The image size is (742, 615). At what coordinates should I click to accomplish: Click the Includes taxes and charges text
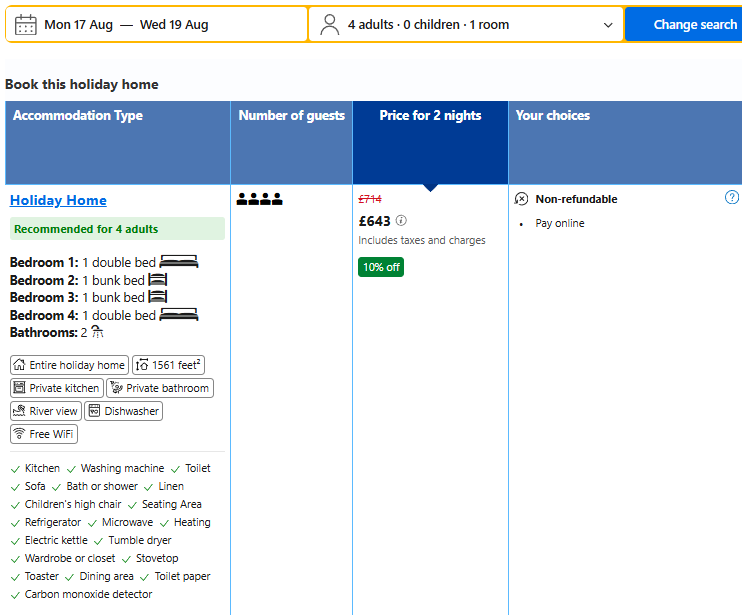[422, 240]
